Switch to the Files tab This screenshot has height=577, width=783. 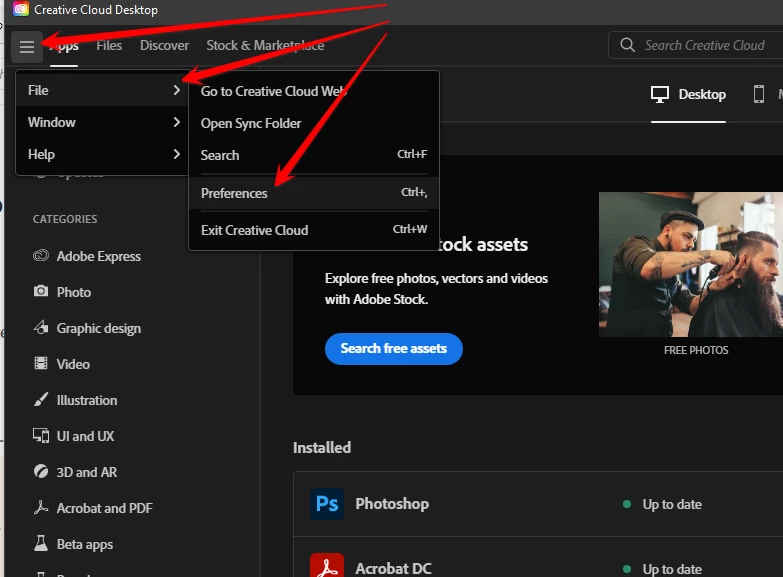[x=109, y=45]
